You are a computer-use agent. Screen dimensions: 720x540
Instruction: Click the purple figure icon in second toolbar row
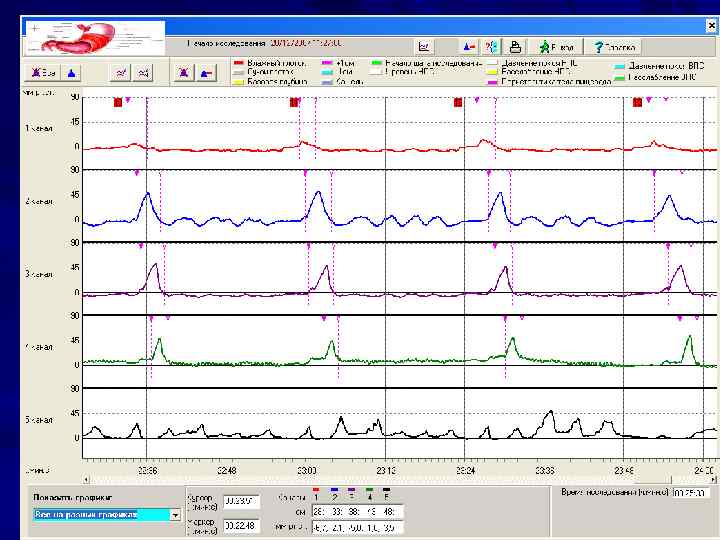[x=184, y=73]
